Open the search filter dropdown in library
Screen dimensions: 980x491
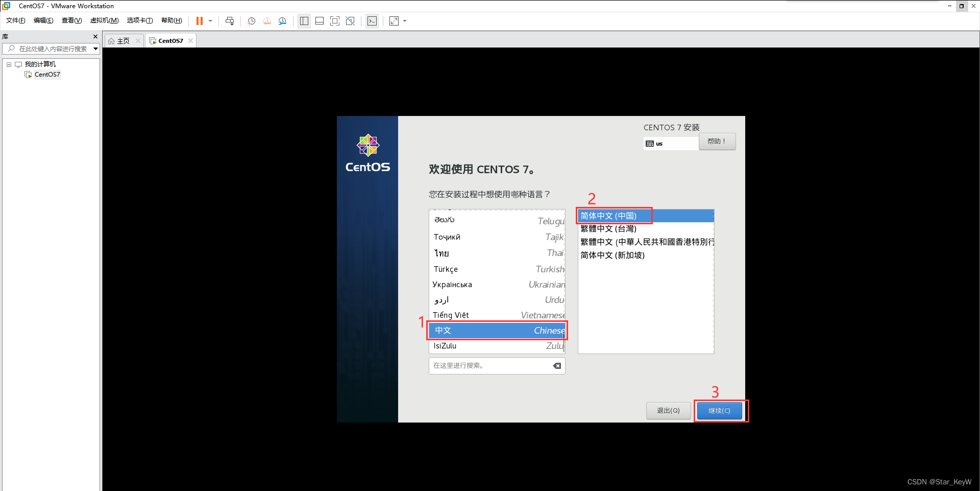point(95,49)
